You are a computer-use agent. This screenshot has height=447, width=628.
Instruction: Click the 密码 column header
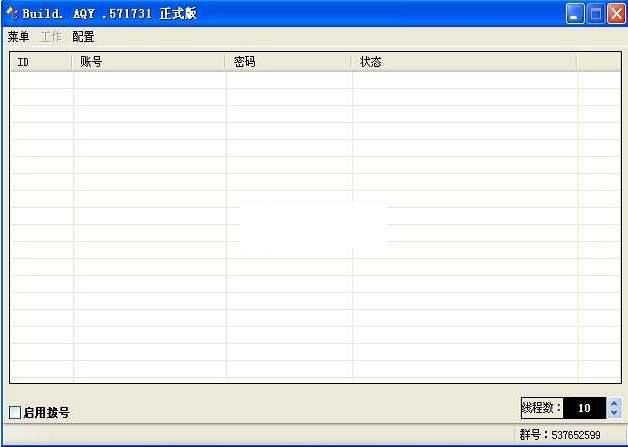pos(289,62)
